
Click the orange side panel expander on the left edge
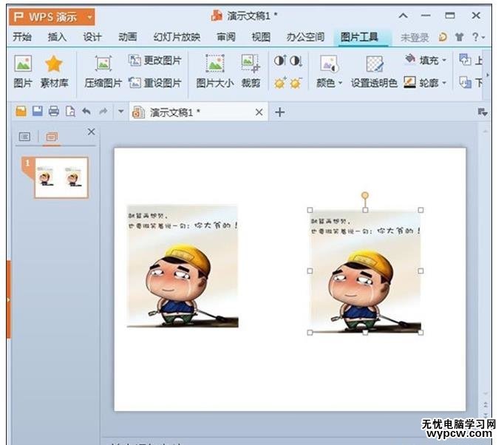click(x=8, y=299)
